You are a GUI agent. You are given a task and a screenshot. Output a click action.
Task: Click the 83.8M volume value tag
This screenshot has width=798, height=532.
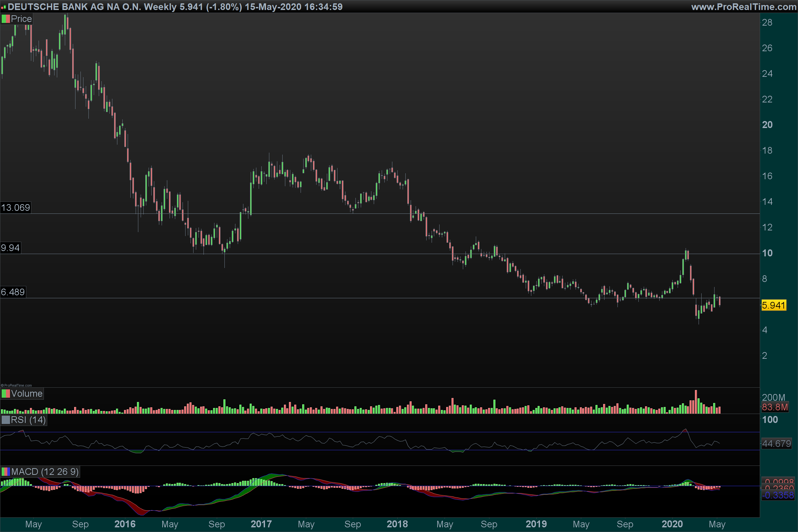(775, 407)
